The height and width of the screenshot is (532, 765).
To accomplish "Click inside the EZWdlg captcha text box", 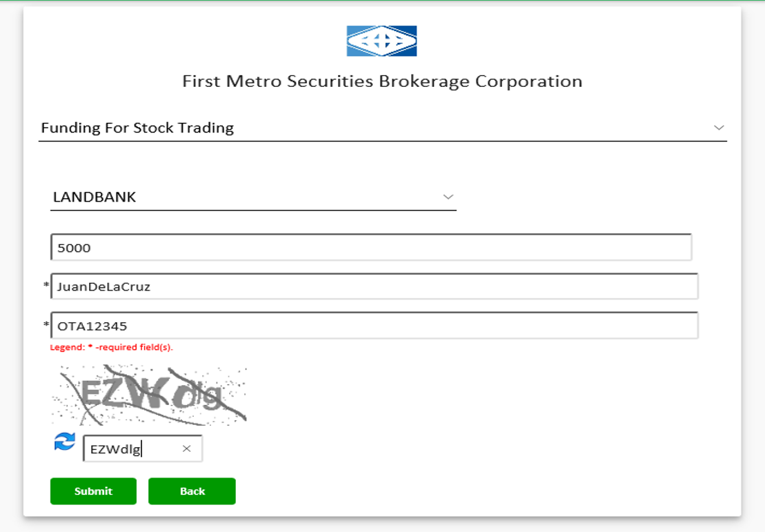I will 143,449.
